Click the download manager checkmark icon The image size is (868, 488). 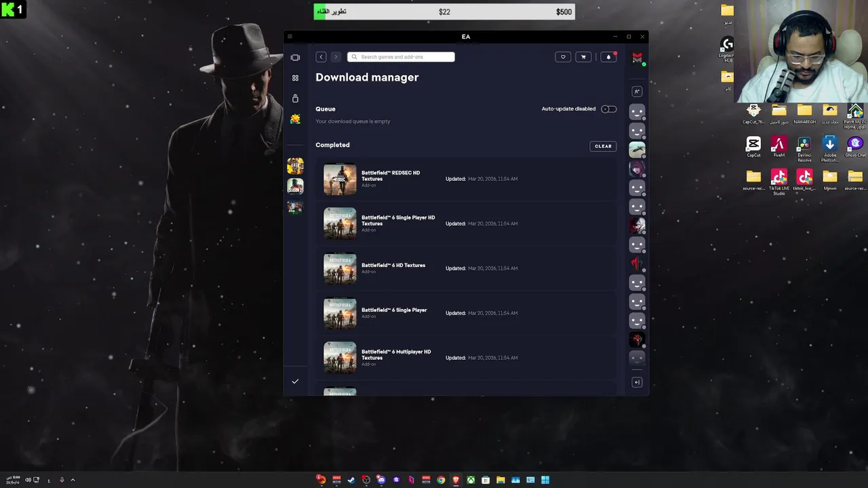coord(295,382)
